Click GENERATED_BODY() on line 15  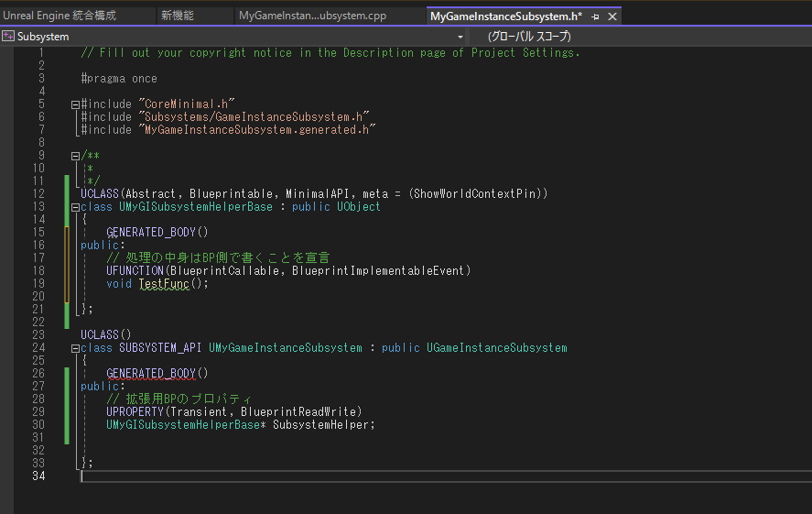(x=157, y=232)
